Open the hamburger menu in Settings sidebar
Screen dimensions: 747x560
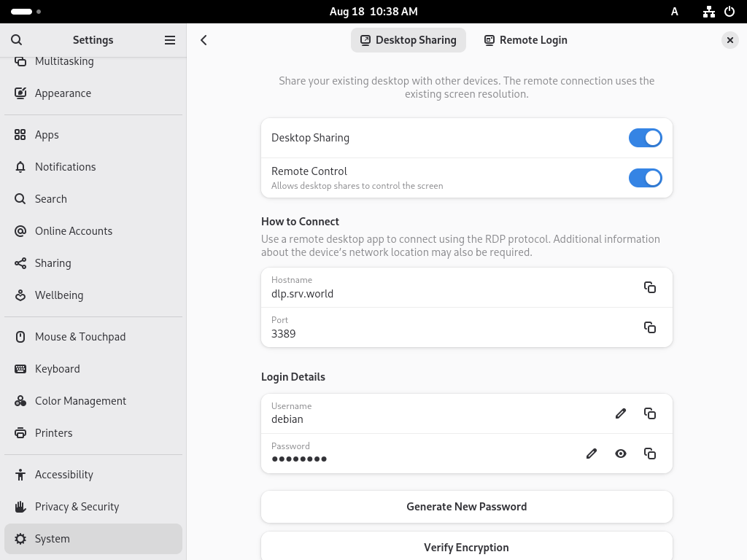(x=170, y=40)
